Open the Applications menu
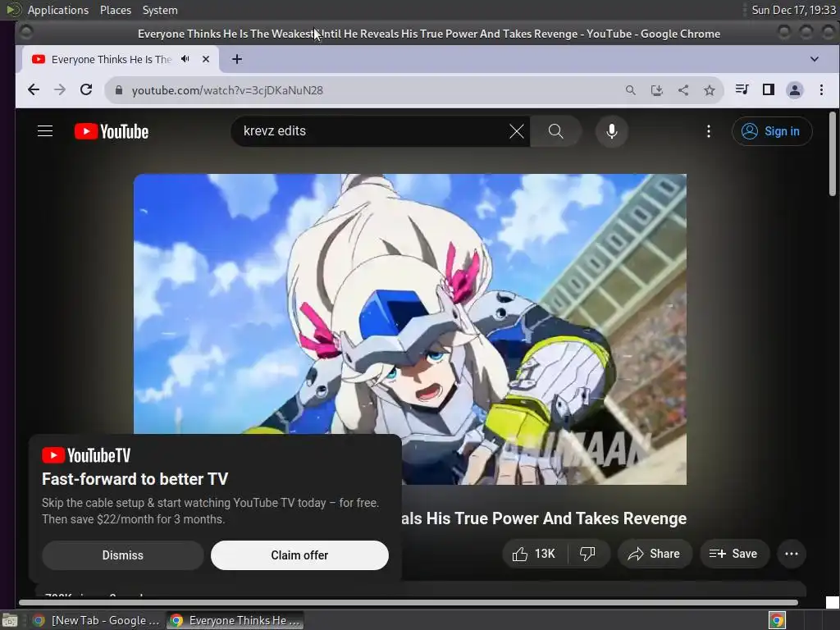Image resolution: width=840 pixels, height=630 pixels. 58,10
